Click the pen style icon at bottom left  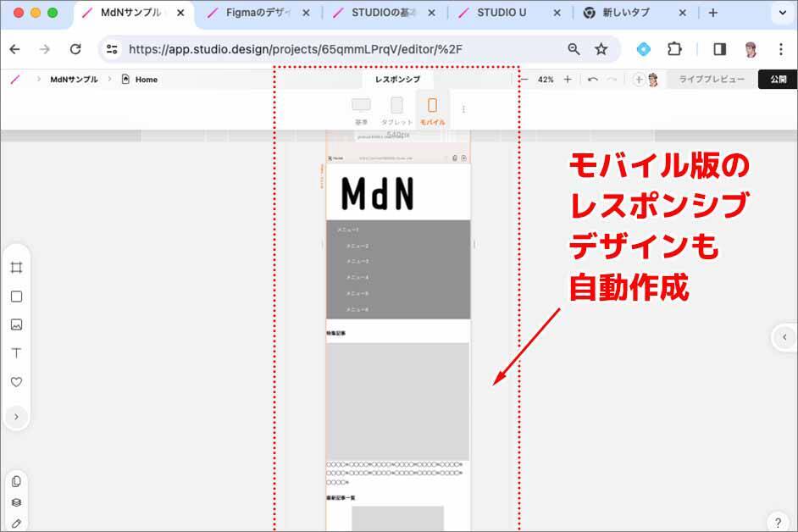point(16,523)
